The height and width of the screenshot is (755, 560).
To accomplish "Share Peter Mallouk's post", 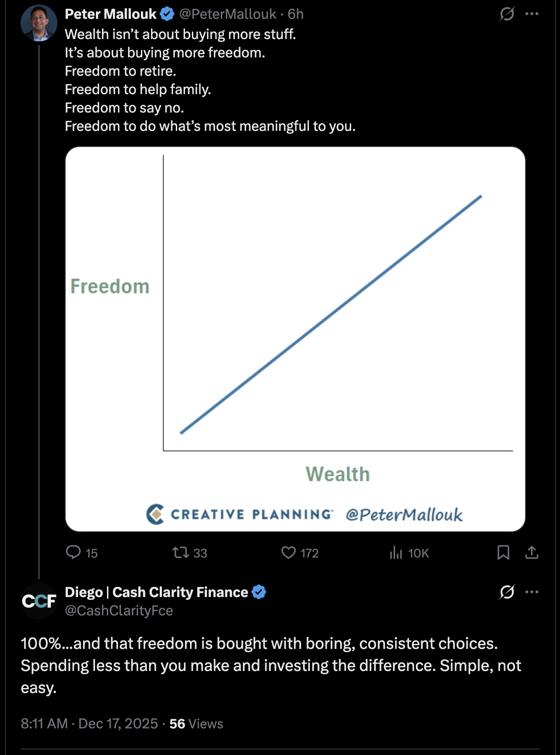I will click(x=532, y=552).
